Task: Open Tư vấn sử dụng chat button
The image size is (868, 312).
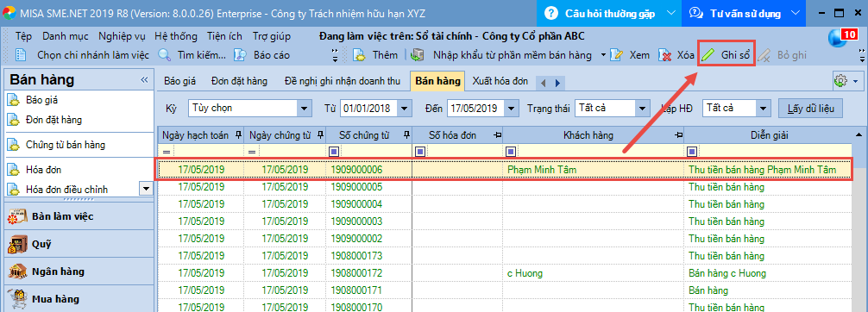Action: (743, 13)
